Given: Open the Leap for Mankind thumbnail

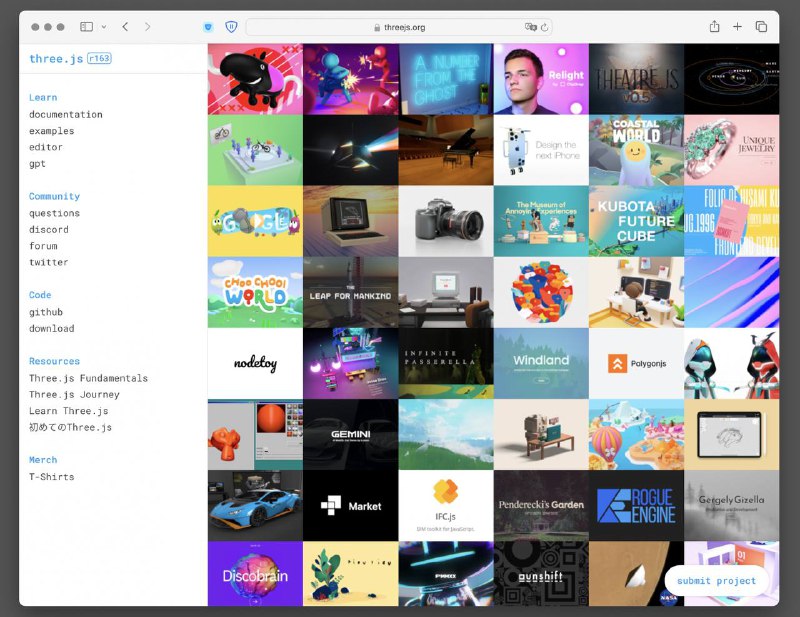Looking at the screenshot, I should (x=351, y=292).
